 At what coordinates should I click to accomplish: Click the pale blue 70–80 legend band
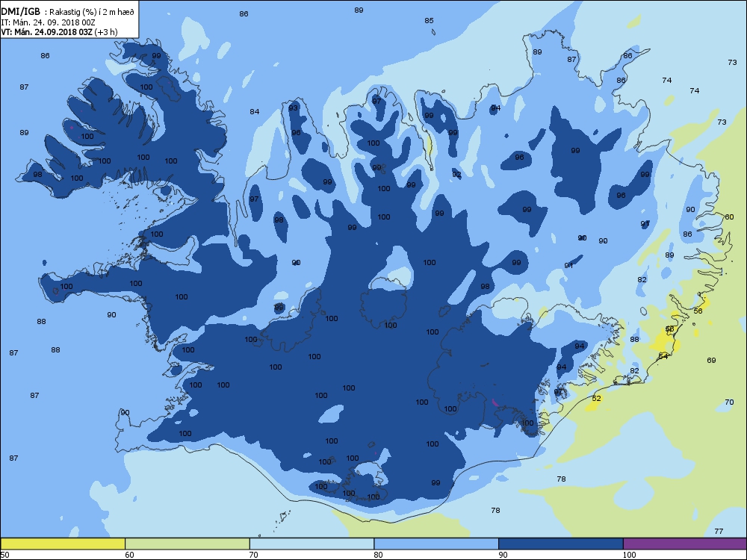[x=311, y=544]
